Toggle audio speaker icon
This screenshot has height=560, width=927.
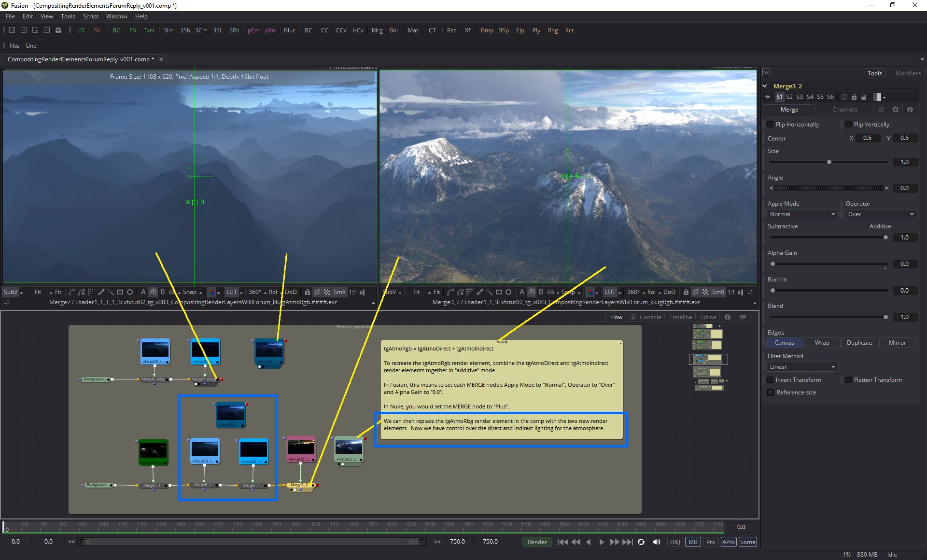(656, 542)
